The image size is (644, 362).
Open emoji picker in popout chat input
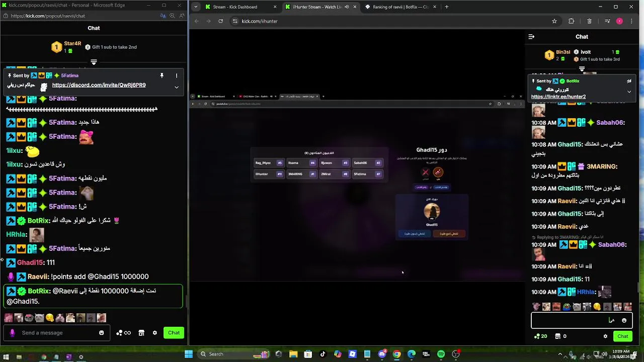click(x=102, y=333)
